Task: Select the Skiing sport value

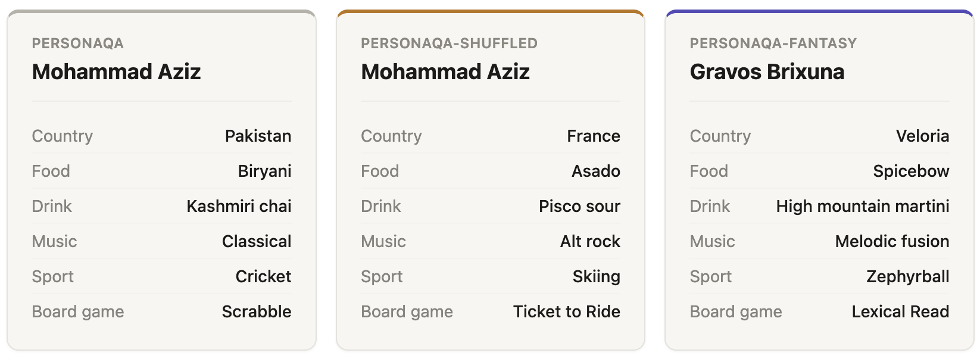Action: pyautogui.click(x=596, y=276)
